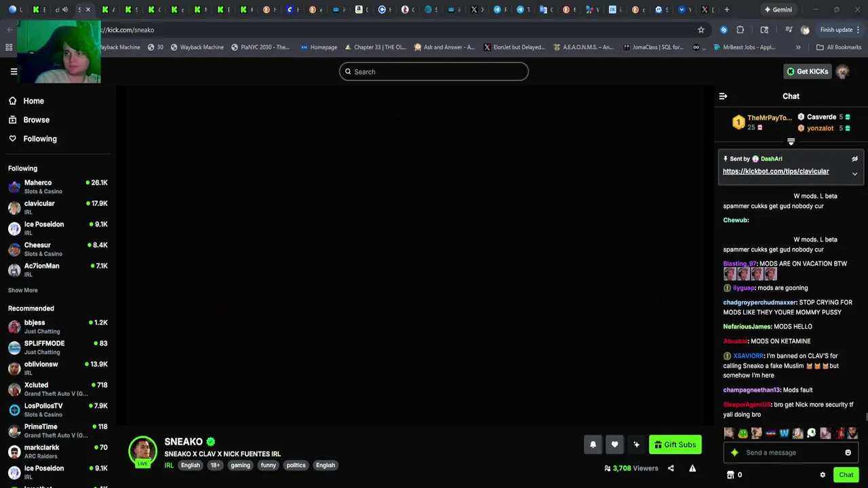This screenshot has height=488, width=868.
Task: Open the MrBeast Jobs bookmark
Action: (x=744, y=47)
